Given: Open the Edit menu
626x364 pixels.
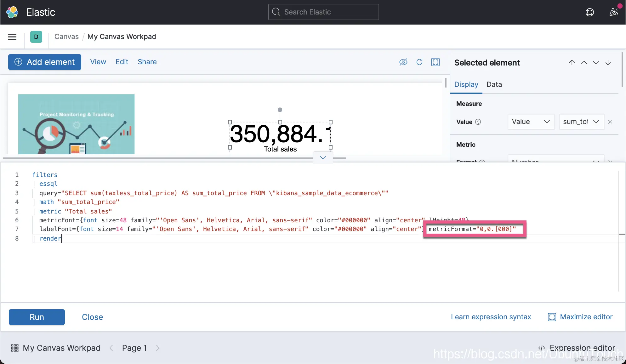Looking at the screenshot, I should [122, 62].
